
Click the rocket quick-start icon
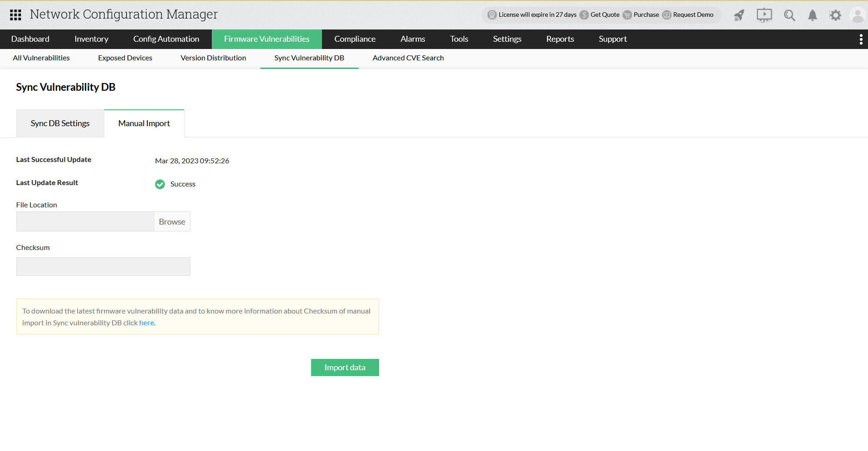[x=739, y=15]
